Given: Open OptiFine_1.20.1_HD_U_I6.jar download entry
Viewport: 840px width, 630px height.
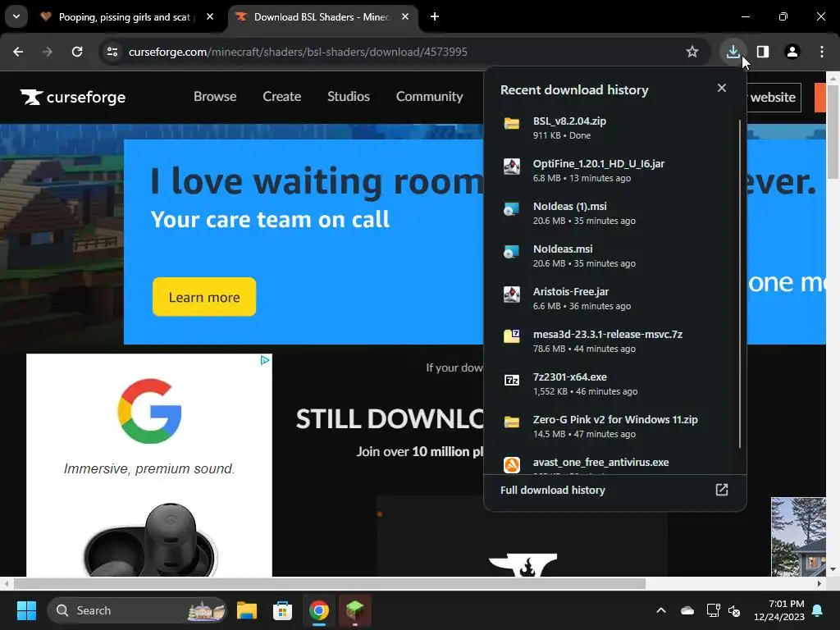Looking at the screenshot, I should (x=611, y=171).
